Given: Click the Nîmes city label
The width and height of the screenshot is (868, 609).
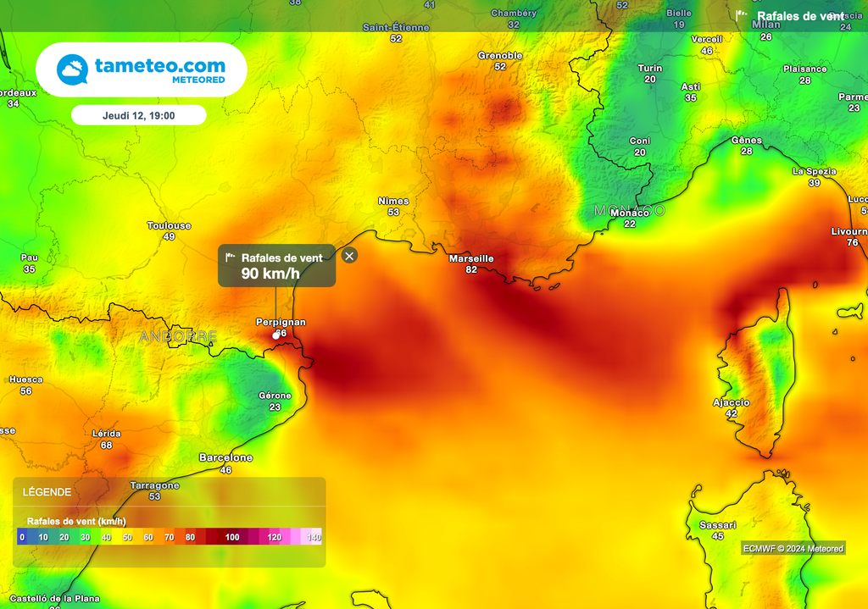Looking at the screenshot, I should [393, 202].
